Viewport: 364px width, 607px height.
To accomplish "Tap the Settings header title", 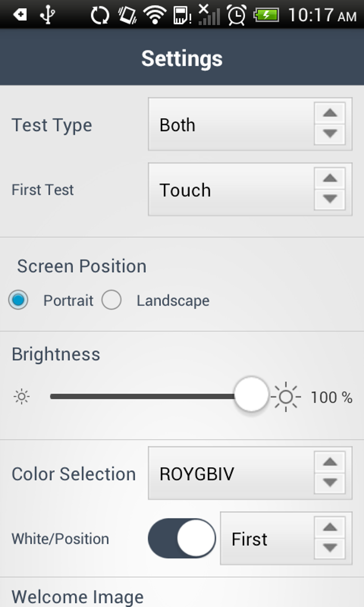I will 182,58.
